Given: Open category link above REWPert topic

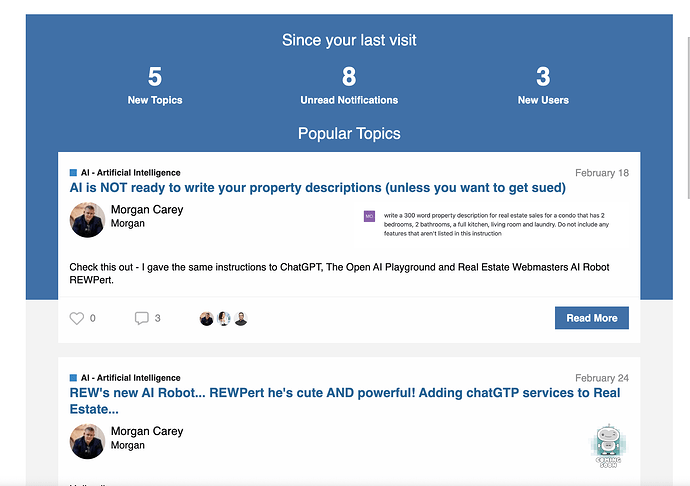Looking at the screenshot, I should pyautogui.click(x=130, y=378).
